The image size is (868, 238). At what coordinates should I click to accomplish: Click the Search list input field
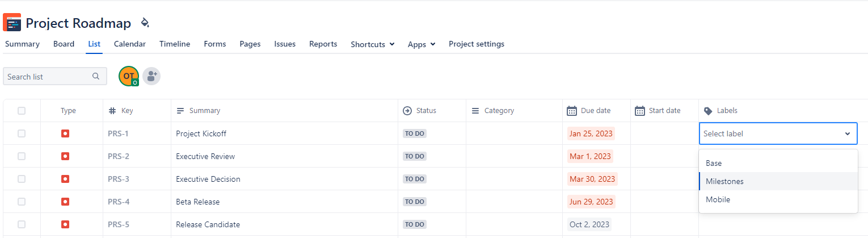click(48, 77)
